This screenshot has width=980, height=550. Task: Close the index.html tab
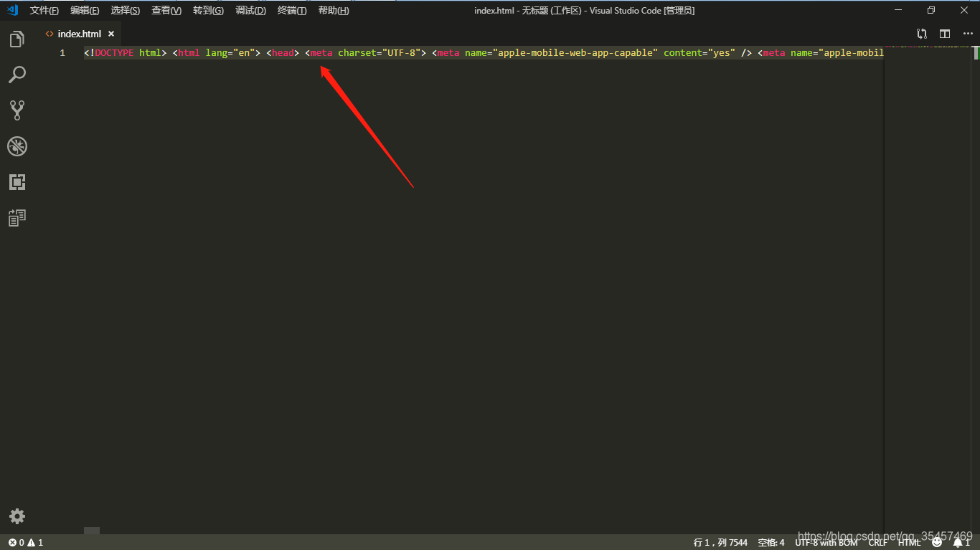click(111, 34)
